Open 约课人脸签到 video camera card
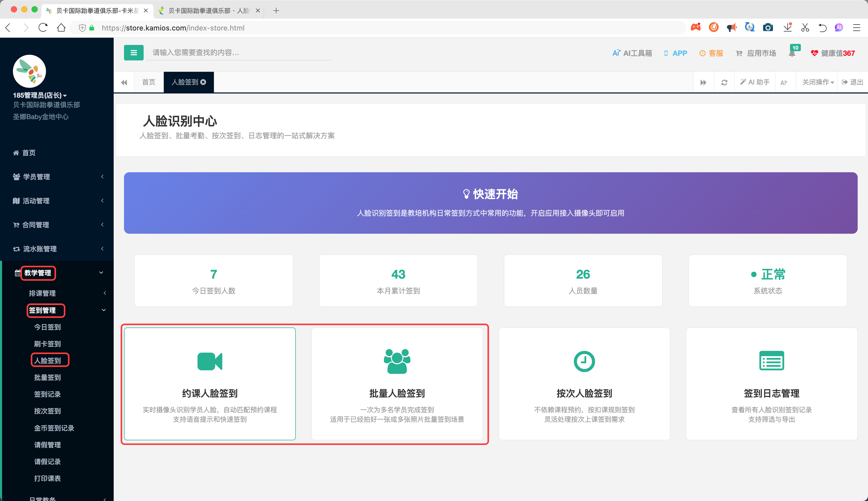Viewport: 868px width, 501px height. pos(210,384)
